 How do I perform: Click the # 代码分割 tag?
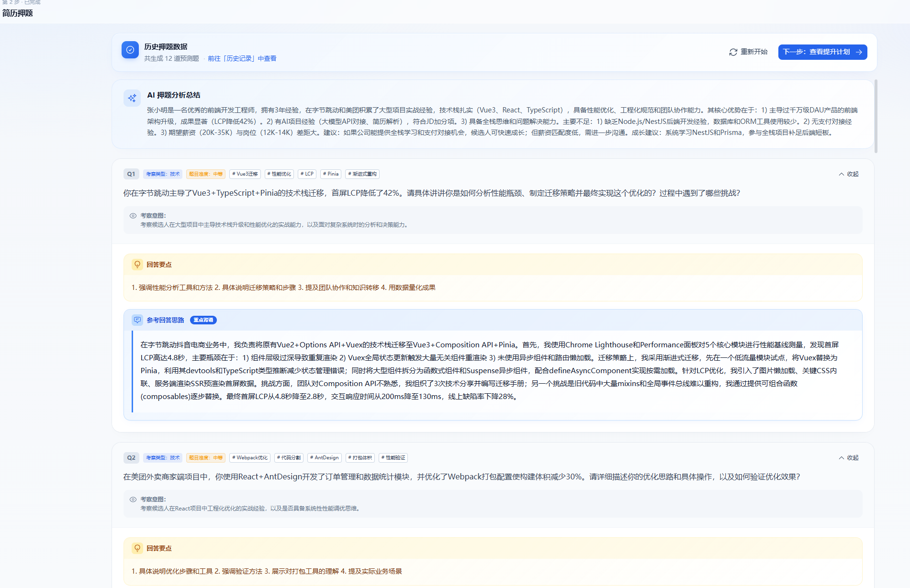click(289, 458)
